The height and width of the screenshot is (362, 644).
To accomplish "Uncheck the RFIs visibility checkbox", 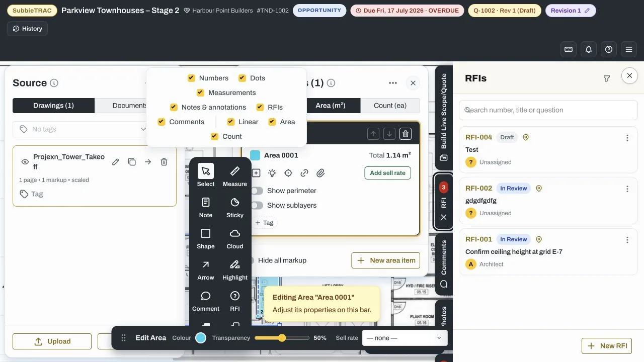I will 260,107.
